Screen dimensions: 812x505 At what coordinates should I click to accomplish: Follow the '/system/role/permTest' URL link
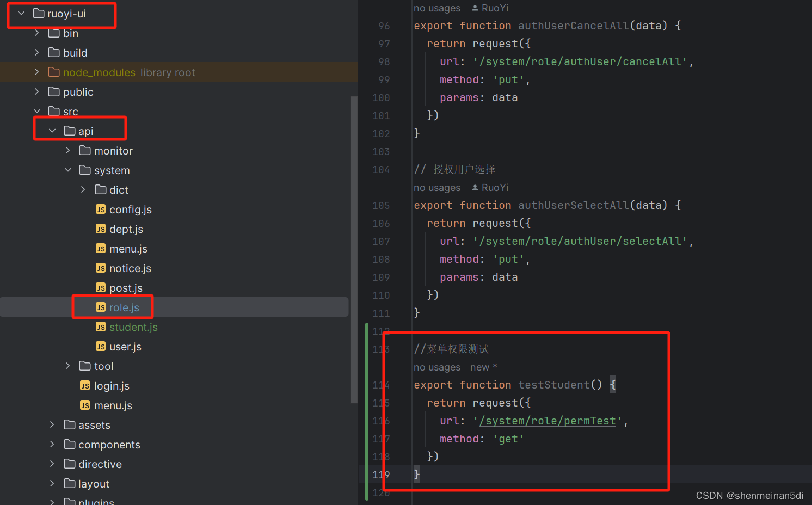point(548,421)
